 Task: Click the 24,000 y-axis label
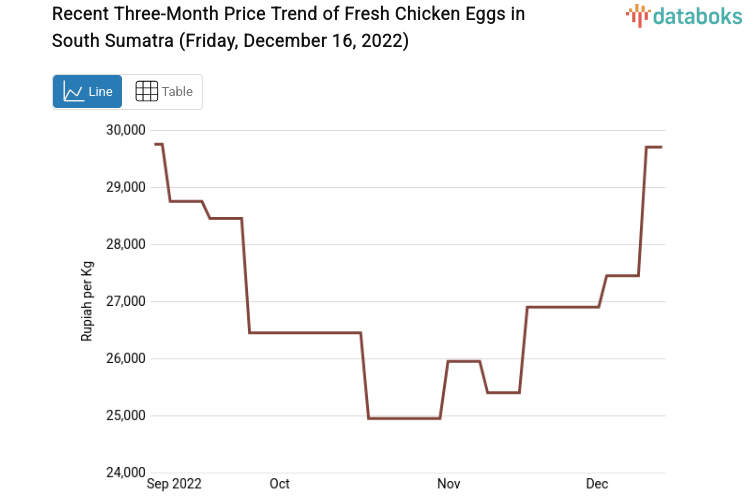pyautogui.click(x=125, y=473)
